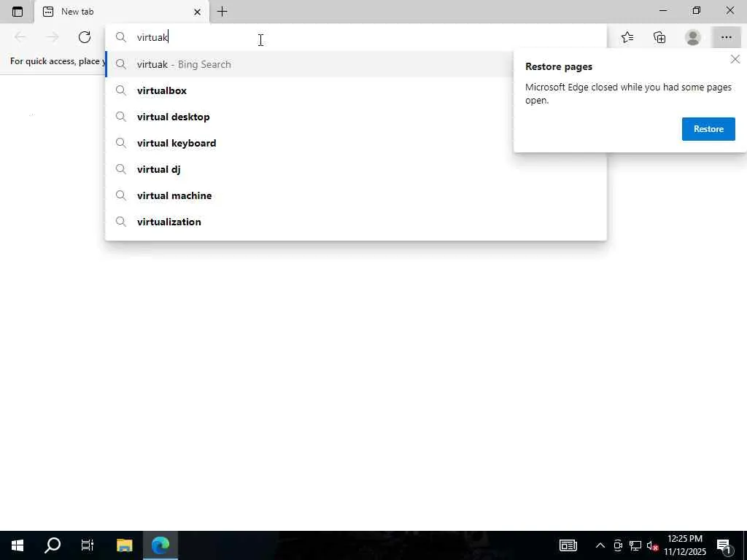Viewport: 747px width, 560px height.
Task: Open the Favorites star icon
Action: pyautogui.click(x=627, y=37)
